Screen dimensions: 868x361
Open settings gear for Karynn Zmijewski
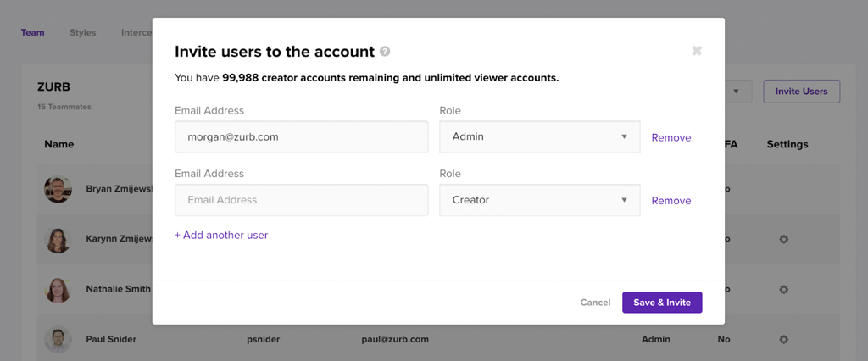click(784, 240)
